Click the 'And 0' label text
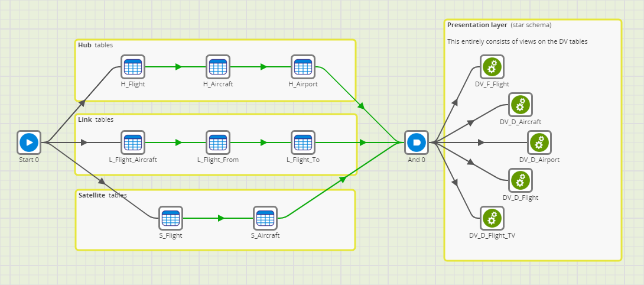Image resolution: width=644 pixels, height=285 pixels. click(417, 160)
